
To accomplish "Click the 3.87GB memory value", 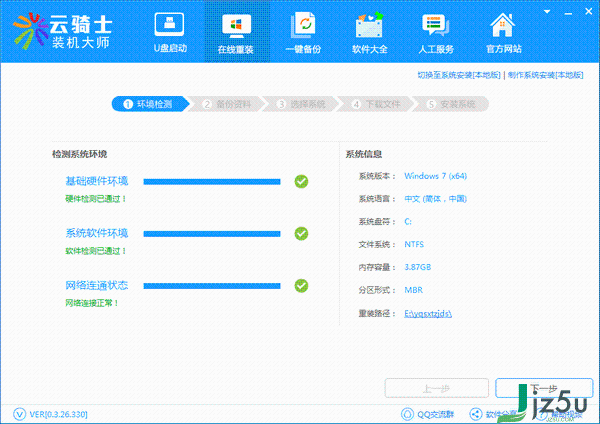I will click(417, 267).
